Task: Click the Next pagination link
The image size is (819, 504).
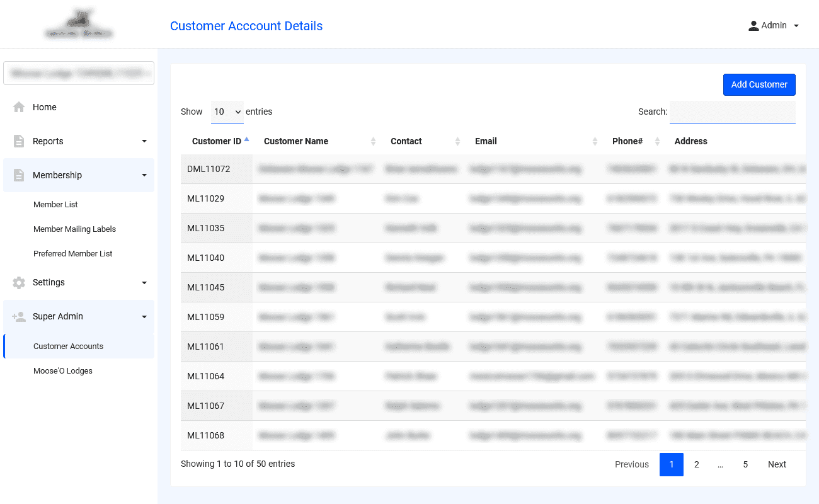Action: point(777,464)
